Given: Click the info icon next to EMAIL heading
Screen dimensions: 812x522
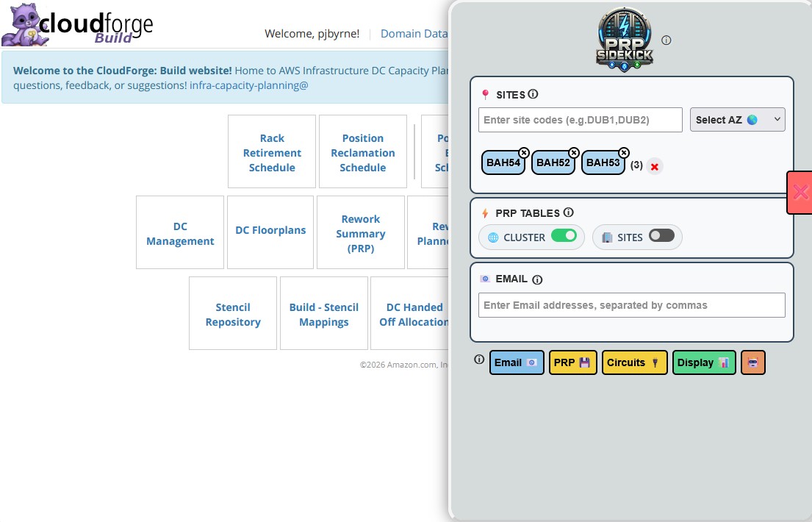Looking at the screenshot, I should click(537, 279).
